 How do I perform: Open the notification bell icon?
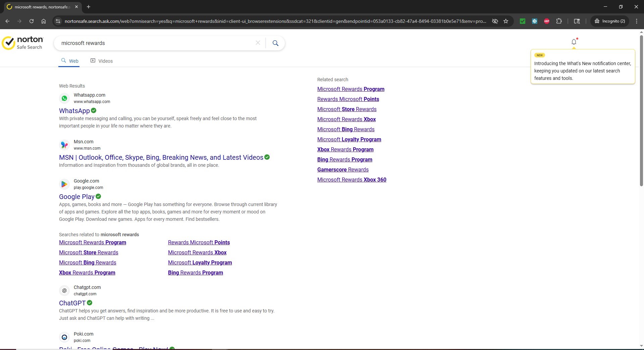point(574,42)
